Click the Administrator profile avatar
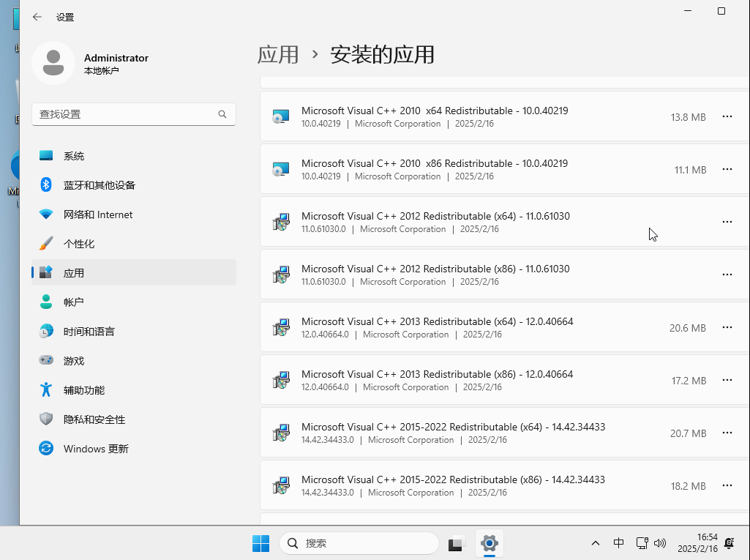 [53, 63]
